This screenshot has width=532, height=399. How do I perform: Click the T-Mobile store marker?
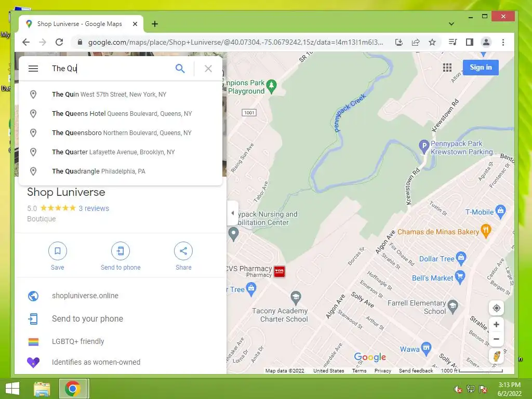point(500,211)
